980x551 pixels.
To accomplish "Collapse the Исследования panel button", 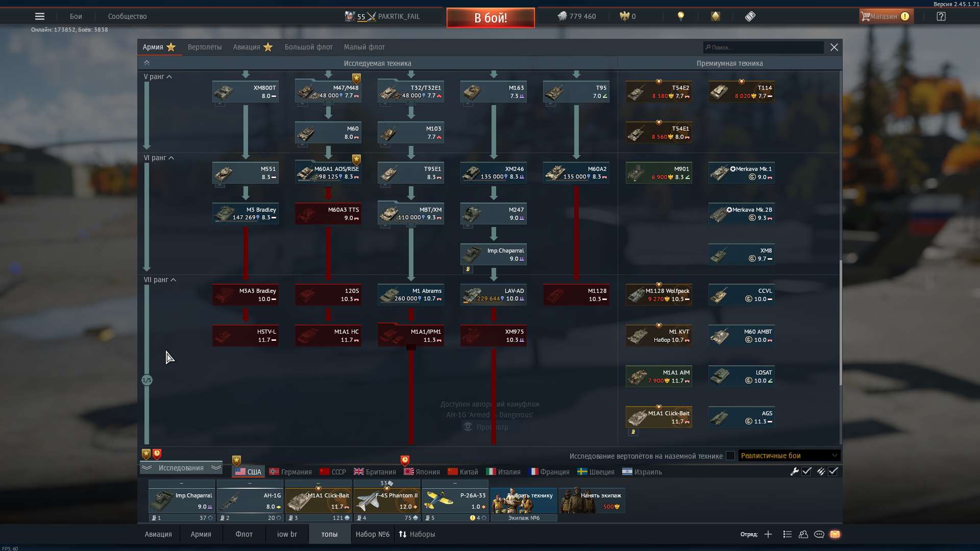I will point(181,468).
